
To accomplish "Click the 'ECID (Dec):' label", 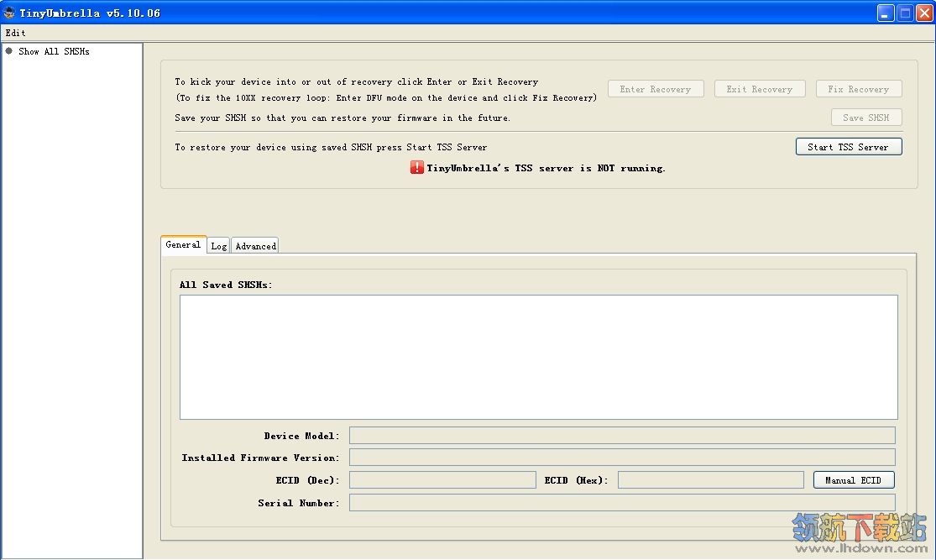I will [307, 480].
